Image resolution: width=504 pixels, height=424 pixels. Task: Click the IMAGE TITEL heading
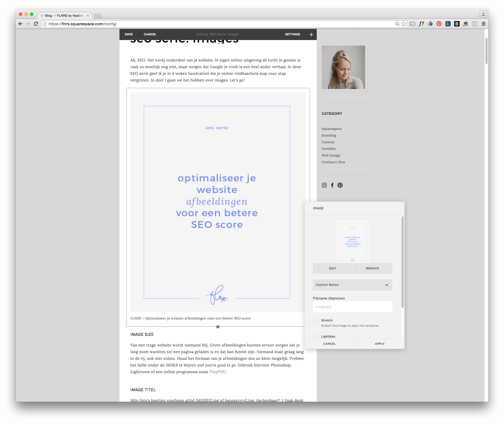point(143,390)
